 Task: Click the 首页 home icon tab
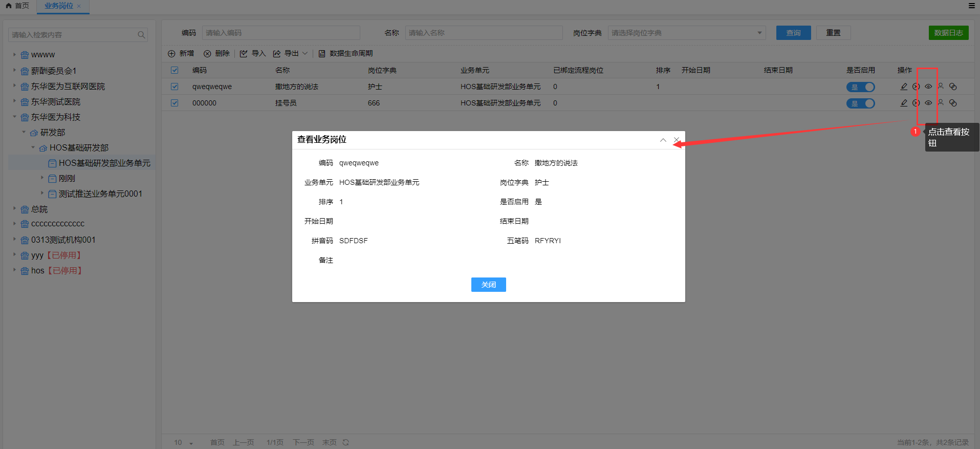[17, 6]
